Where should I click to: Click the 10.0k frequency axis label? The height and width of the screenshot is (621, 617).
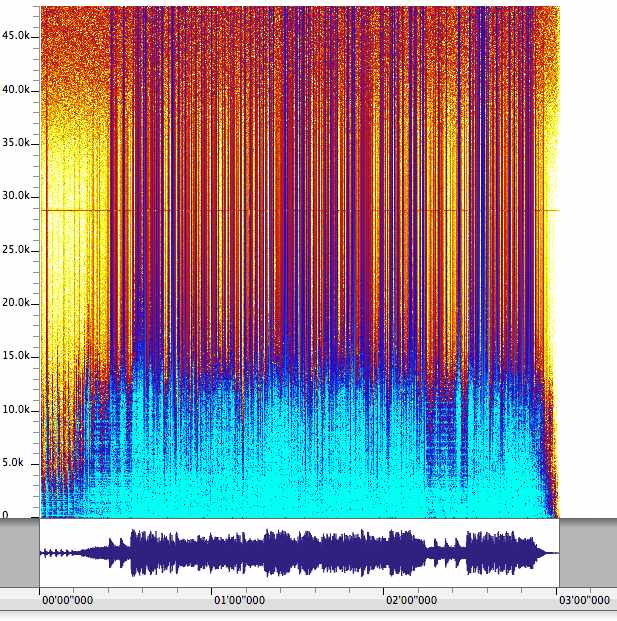tap(16, 409)
